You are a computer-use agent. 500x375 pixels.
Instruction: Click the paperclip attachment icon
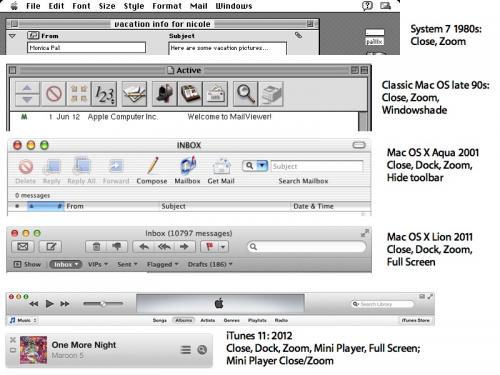298,35
